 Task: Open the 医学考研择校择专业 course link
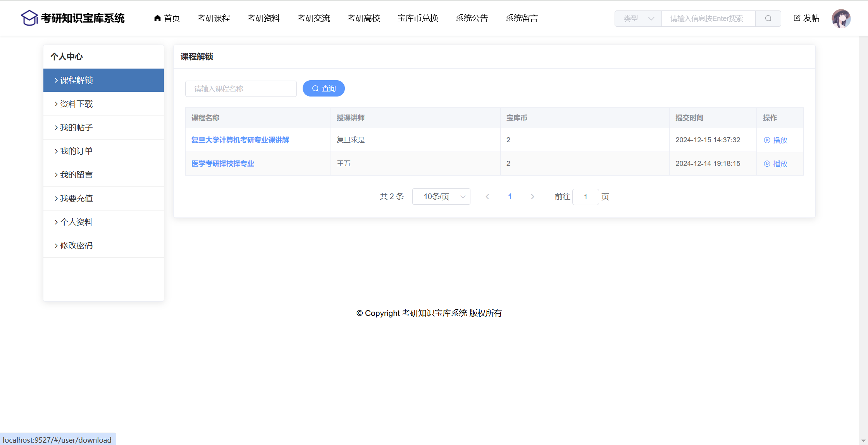coord(223,164)
